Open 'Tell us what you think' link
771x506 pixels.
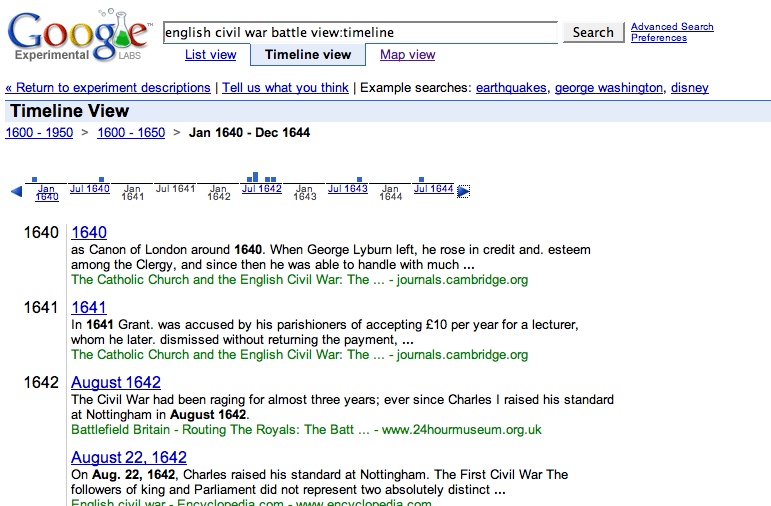pos(285,88)
